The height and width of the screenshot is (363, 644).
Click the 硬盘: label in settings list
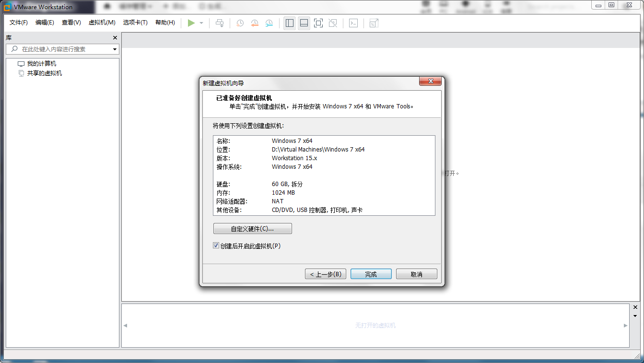pyautogui.click(x=223, y=184)
